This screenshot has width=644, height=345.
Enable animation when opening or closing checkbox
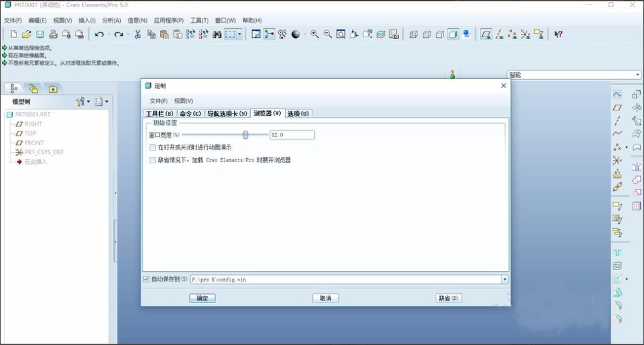[x=153, y=147]
